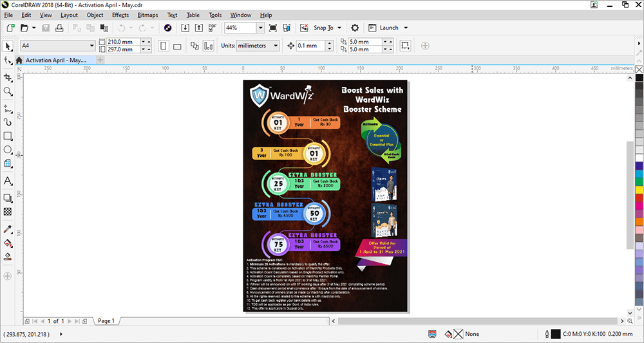
Task: Click the no-color swatch in palette
Action: coord(639,70)
